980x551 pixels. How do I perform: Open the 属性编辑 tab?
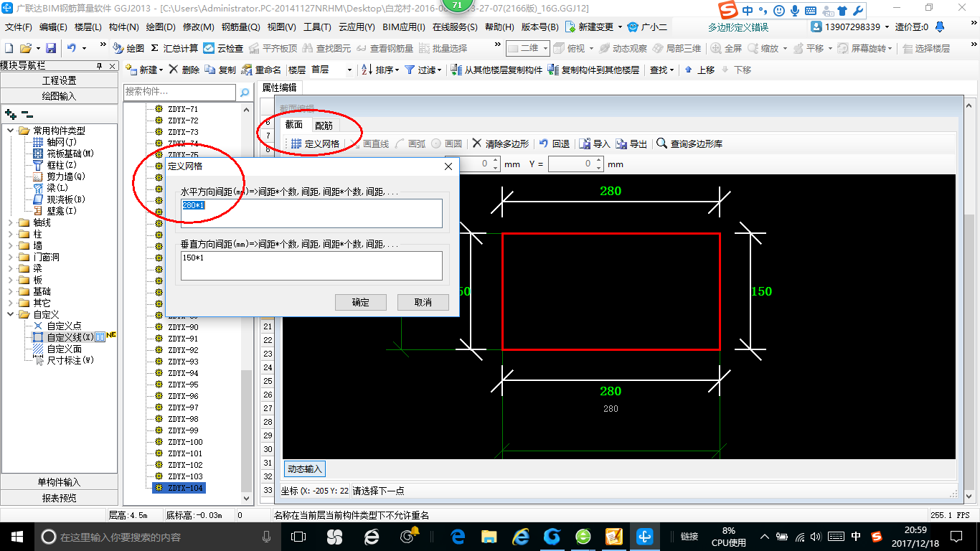tap(279, 88)
